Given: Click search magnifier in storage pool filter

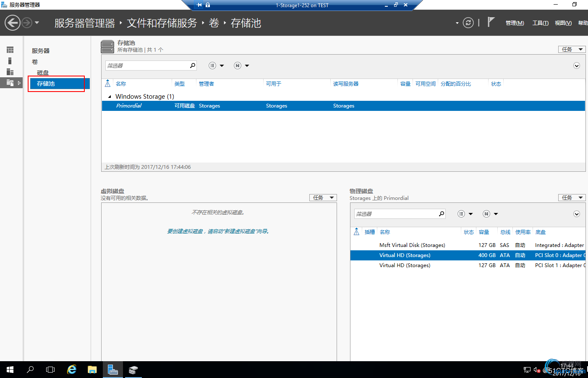Looking at the screenshot, I should (193, 66).
